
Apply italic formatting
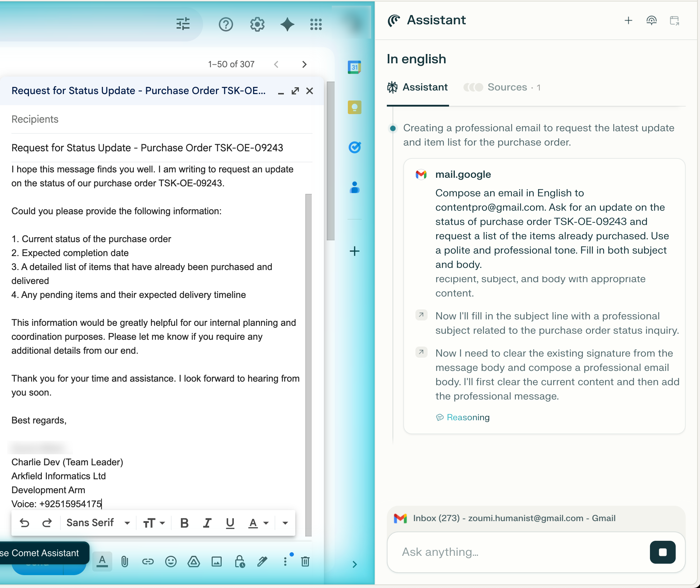click(207, 523)
